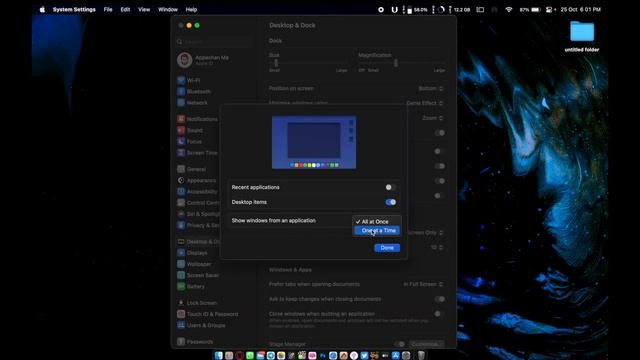The image size is (640, 360).
Task: Open Sound settings in the sidebar
Action: tap(190, 130)
